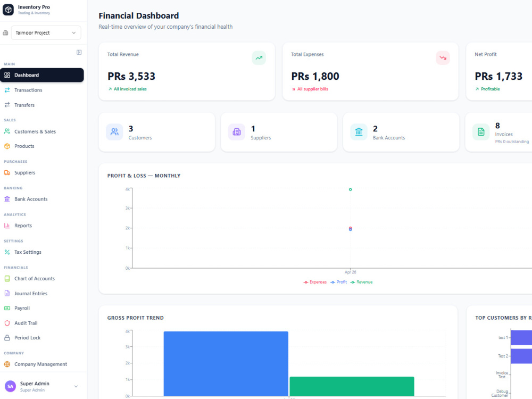This screenshot has width=532, height=399.
Task: Navigate to Transfers
Action: point(42,105)
